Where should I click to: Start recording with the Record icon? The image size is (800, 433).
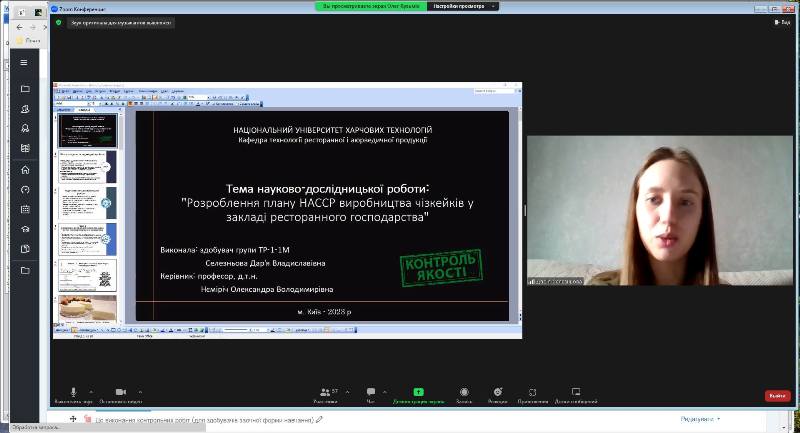[x=464, y=392]
